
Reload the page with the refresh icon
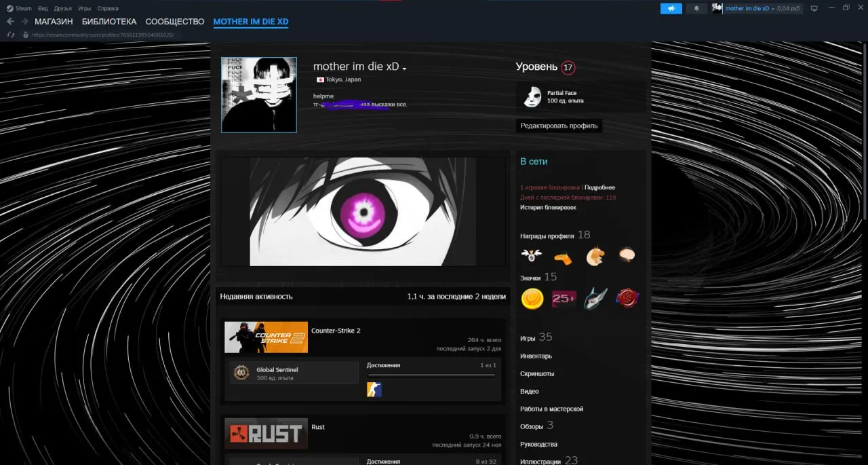[10, 35]
